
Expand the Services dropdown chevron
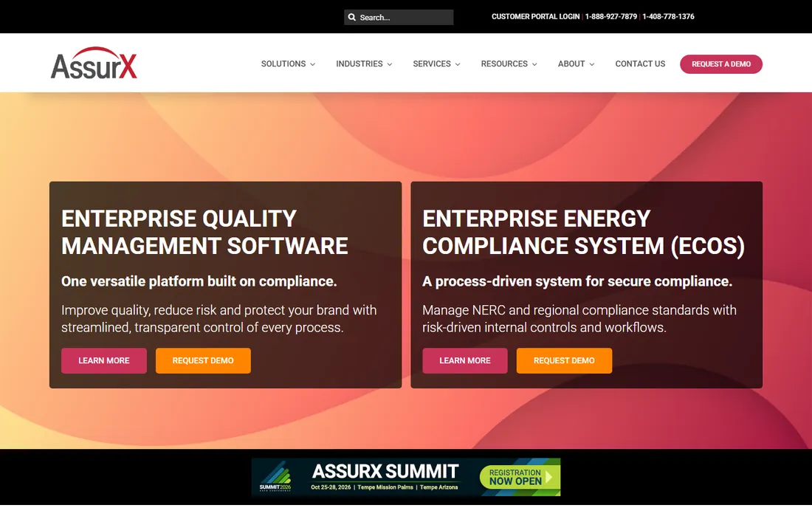(x=458, y=64)
